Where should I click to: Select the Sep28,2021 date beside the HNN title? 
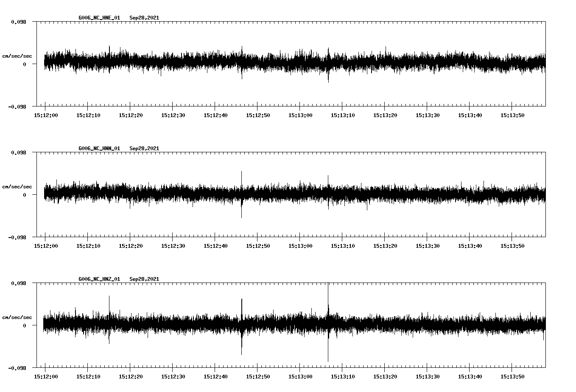144,148
